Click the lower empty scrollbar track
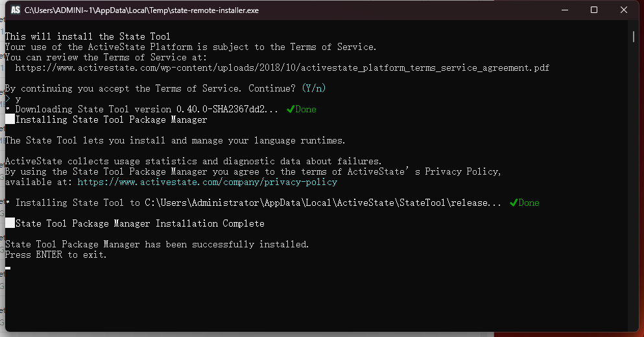Viewport: 644px width, 337px height. [x=634, y=195]
